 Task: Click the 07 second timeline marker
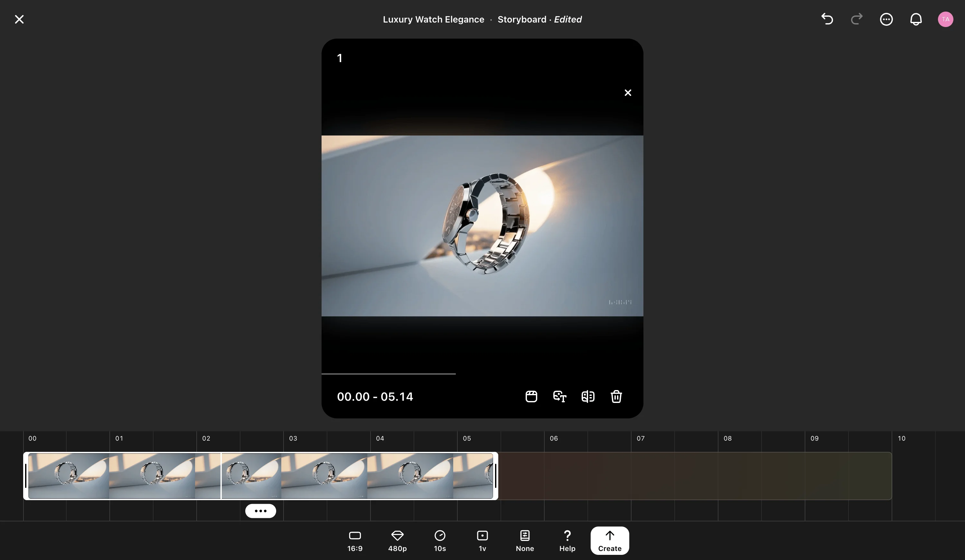(640, 439)
